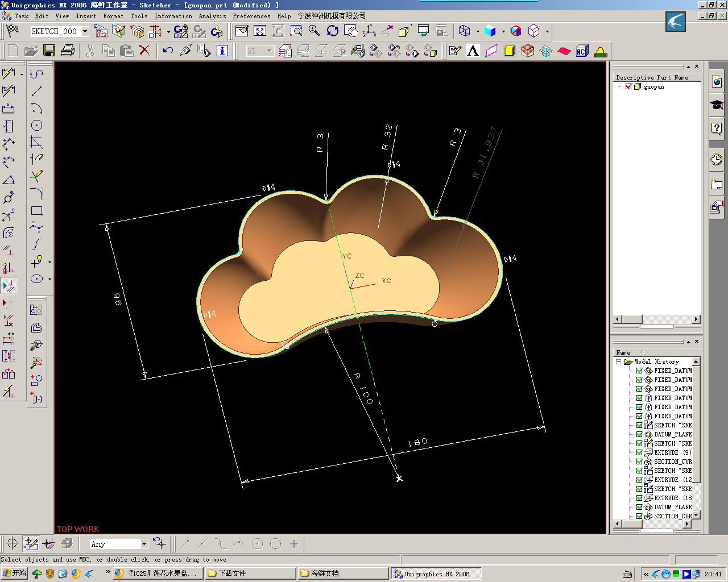Viewport: 728px width, 582px height.
Task: Click the system tray clock 20:41
Action: pos(713,574)
